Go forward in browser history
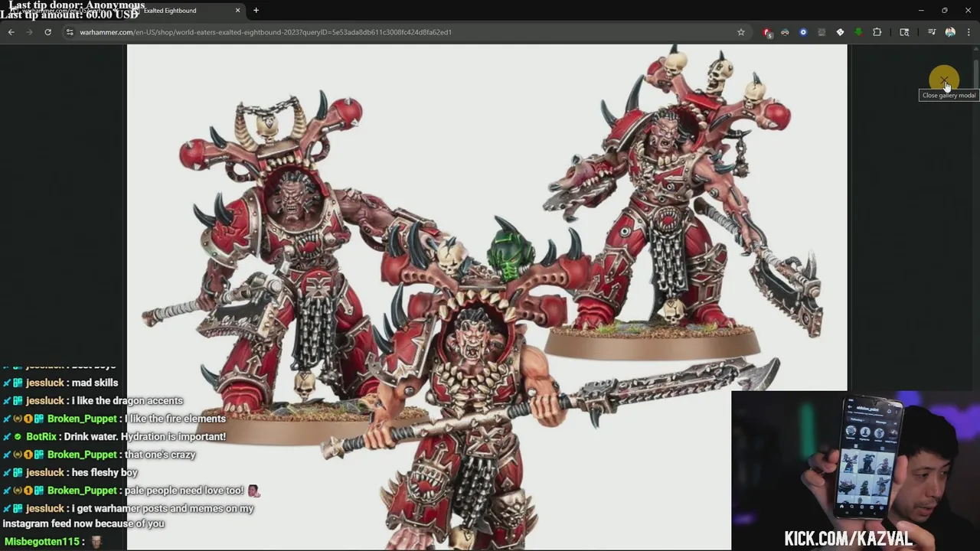Image resolution: width=980 pixels, height=551 pixels. [x=29, y=32]
